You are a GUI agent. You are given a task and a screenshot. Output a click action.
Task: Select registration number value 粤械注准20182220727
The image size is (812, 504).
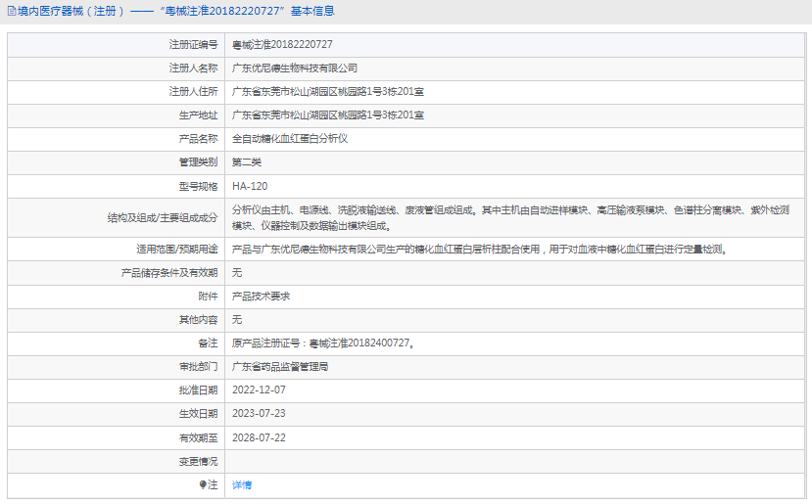pyautogui.click(x=282, y=44)
